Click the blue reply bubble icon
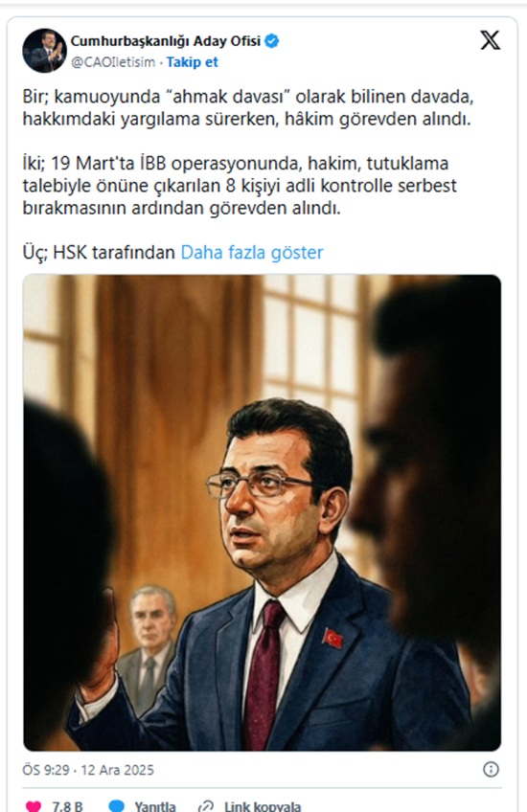527x812 pixels. [117, 806]
